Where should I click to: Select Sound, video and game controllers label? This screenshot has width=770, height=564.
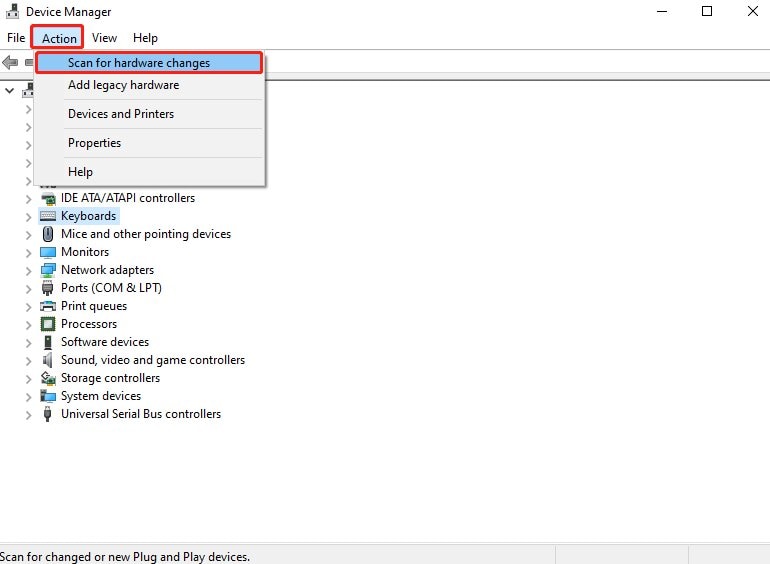tap(153, 360)
